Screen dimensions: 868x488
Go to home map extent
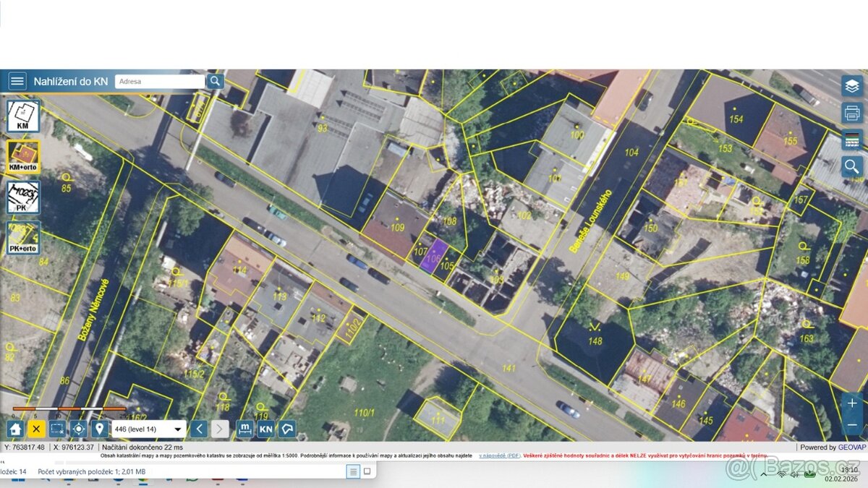pos(15,429)
